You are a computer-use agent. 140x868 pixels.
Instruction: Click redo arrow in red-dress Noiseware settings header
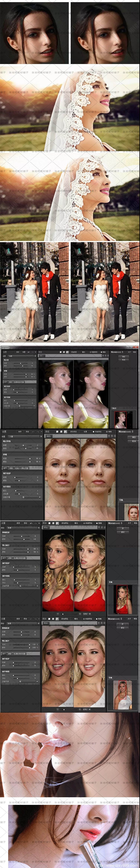[35, 523]
